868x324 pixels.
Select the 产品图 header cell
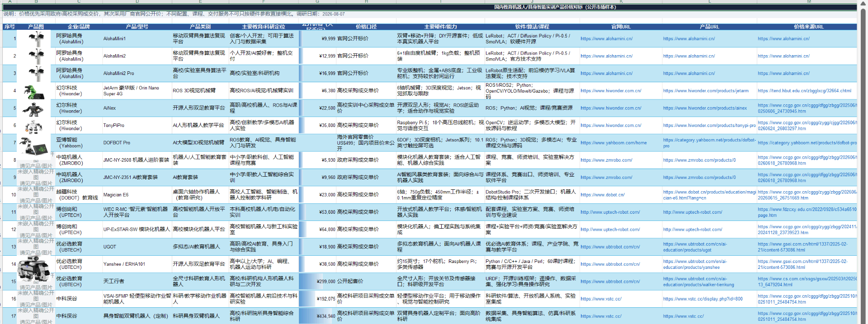click(36, 27)
